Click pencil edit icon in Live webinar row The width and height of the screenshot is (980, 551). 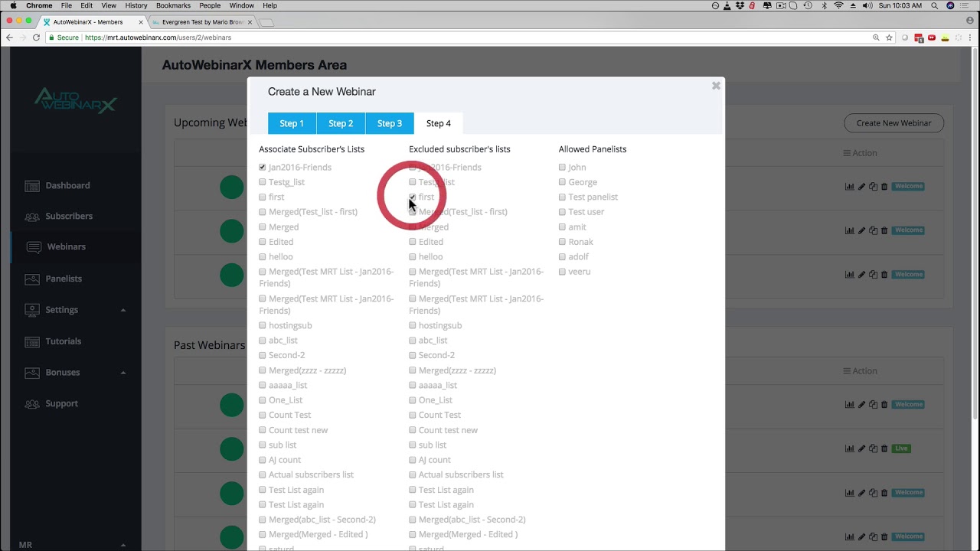point(861,448)
